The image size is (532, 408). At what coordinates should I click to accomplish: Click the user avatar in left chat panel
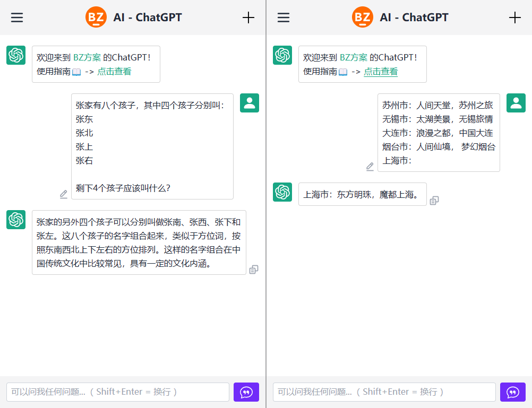click(250, 103)
